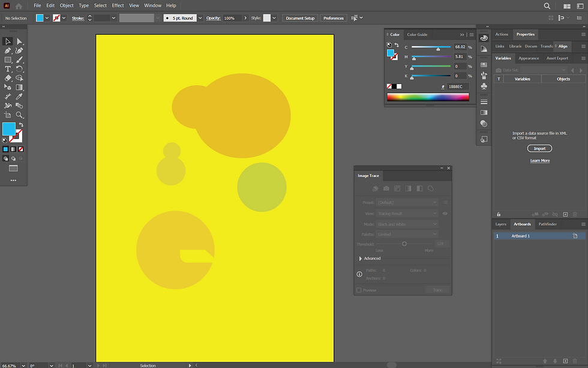Select the Direct Selection tool
This screenshot has height=368, width=588.
pyautogui.click(x=19, y=41)
